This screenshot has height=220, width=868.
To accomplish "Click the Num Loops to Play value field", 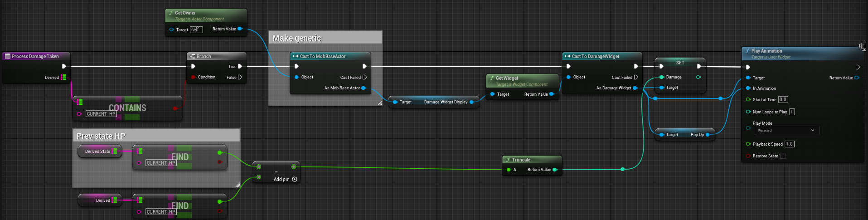I will 792,112.
